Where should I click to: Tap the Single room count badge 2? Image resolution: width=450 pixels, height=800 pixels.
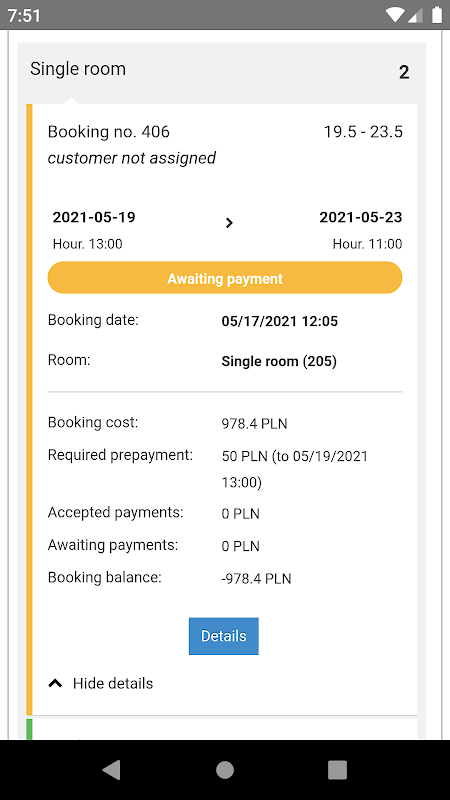tap(404, 72)
